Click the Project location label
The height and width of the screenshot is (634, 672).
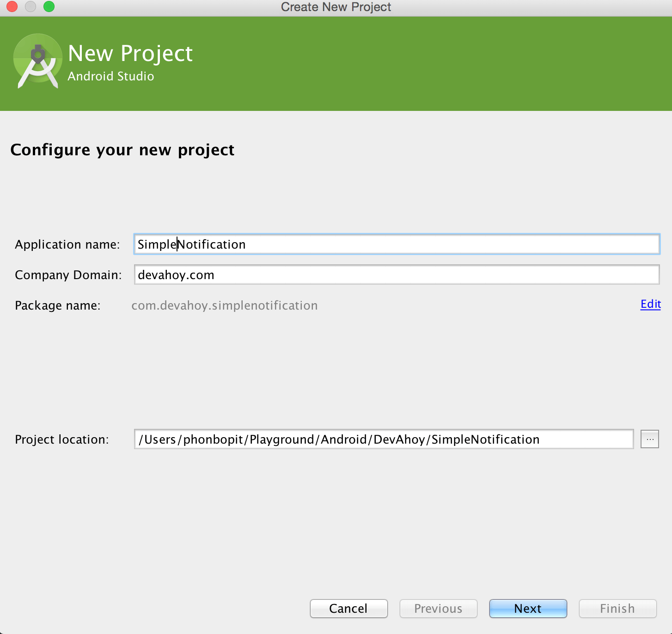point(62,439)
